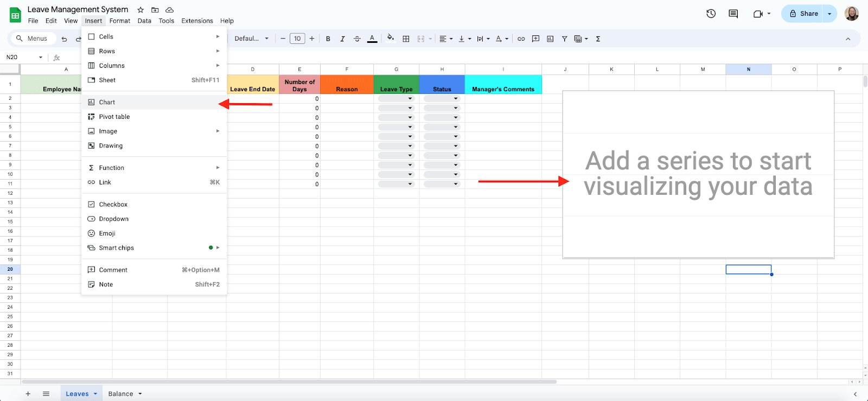Open the File menu
The height and width of the screenshot is (401, 868).
pyautogui.click(x=33, y=21)
